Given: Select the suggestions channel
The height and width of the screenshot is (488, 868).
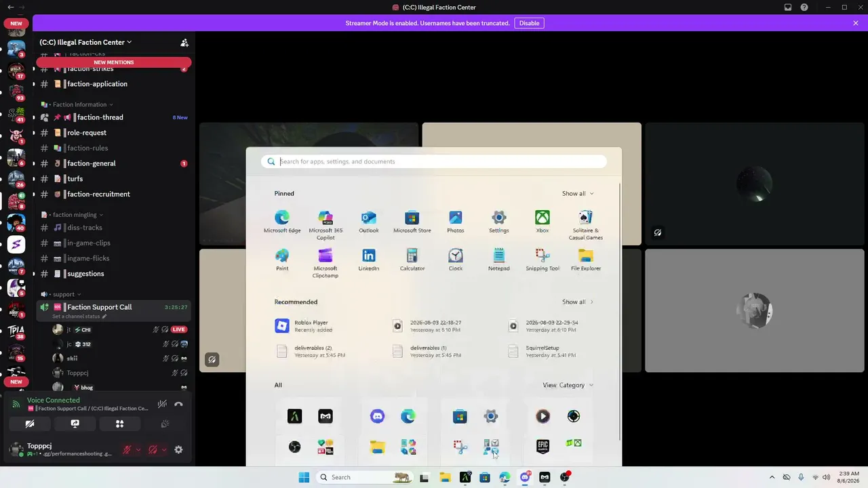Looking at the screenshot, I should click(113, 274).
